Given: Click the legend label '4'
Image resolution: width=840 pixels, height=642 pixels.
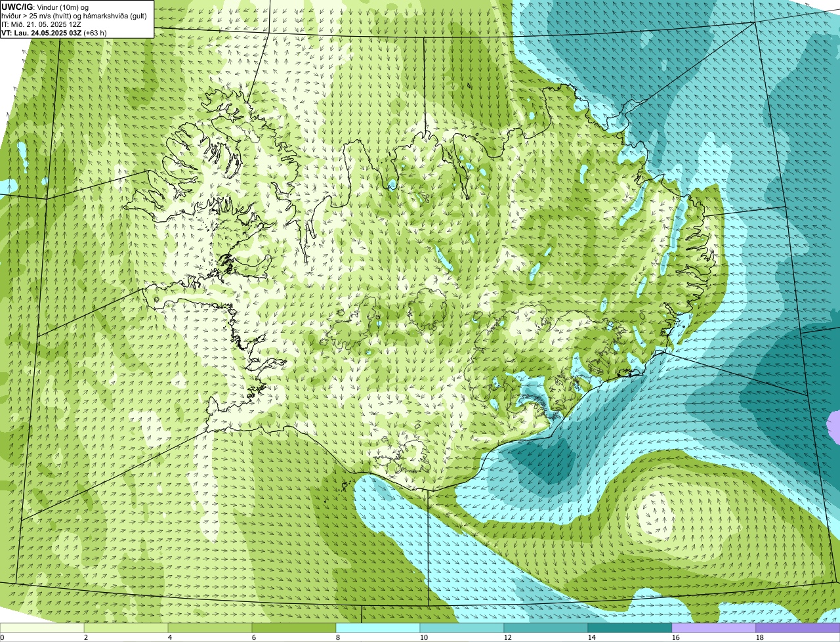Looking at the screenshot, I should pyautogui.click(x=170, y=637).
